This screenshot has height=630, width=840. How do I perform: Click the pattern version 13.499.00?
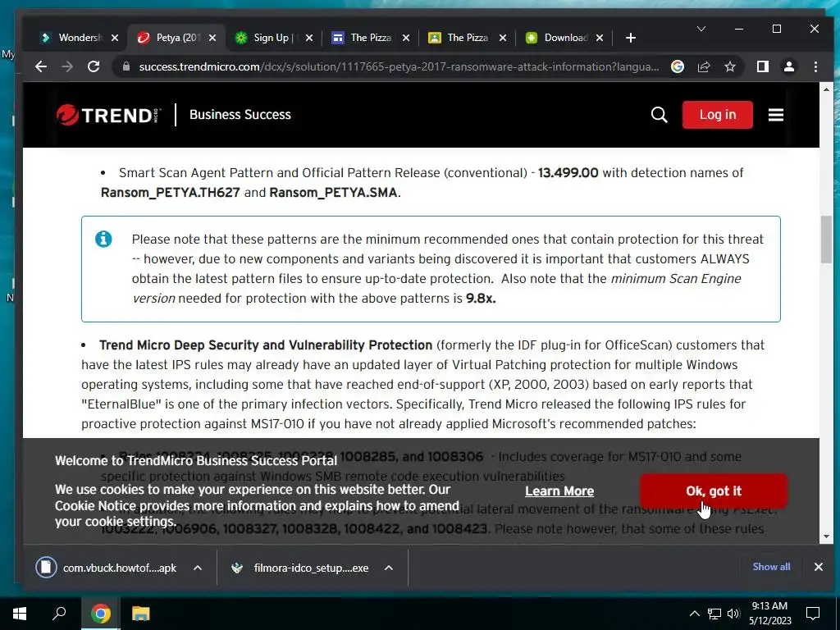568,173
